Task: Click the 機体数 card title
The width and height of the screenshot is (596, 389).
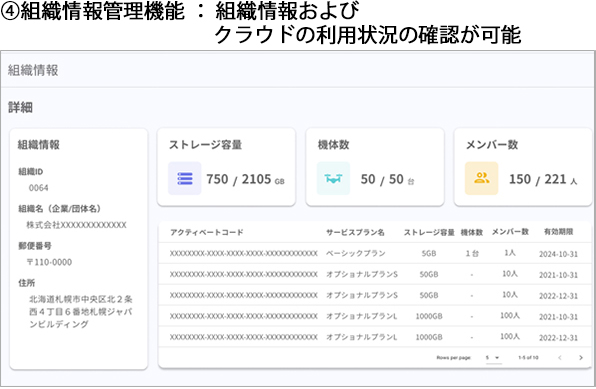Action: pos(333,145)
